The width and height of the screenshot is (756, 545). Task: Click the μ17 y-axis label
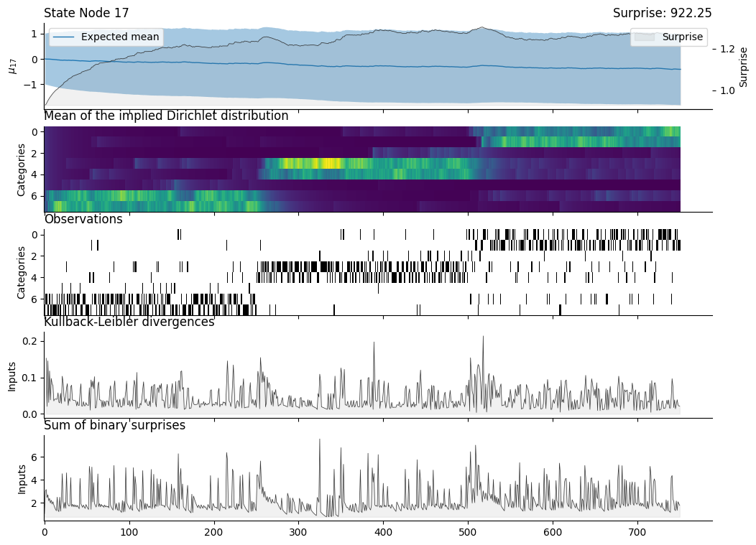click(x=11, y=66)
